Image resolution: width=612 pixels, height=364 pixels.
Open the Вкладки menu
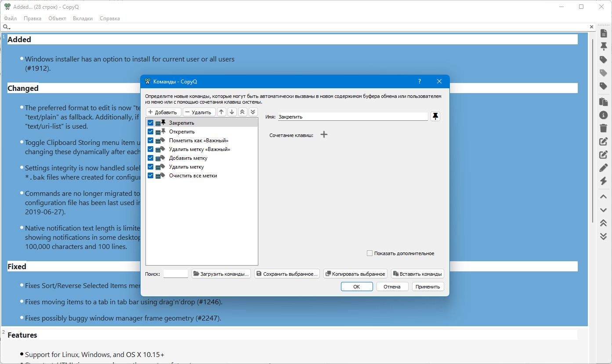pos(83,18)
